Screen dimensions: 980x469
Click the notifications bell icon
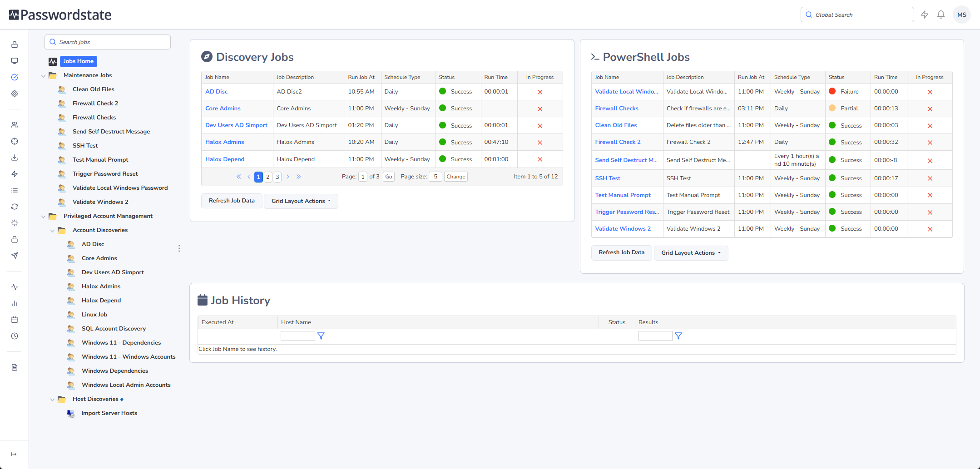pyautogui.click(x=941, y=15)
